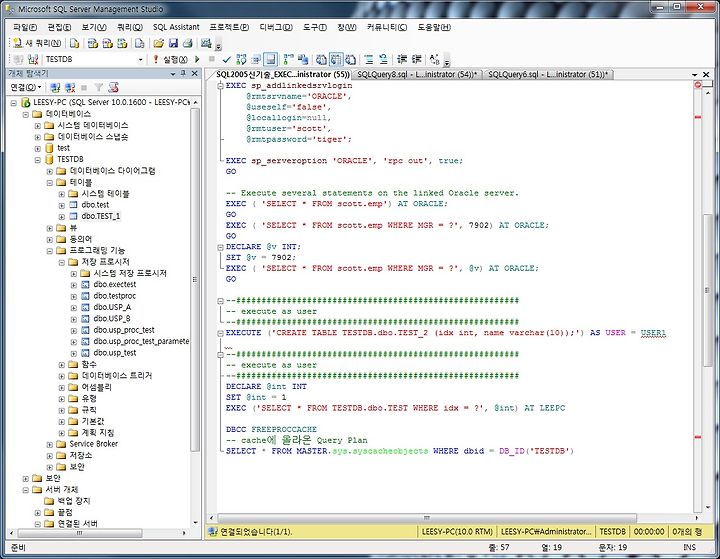Open the SQL Assistant menu
The image size is (720, 559).
176,27
